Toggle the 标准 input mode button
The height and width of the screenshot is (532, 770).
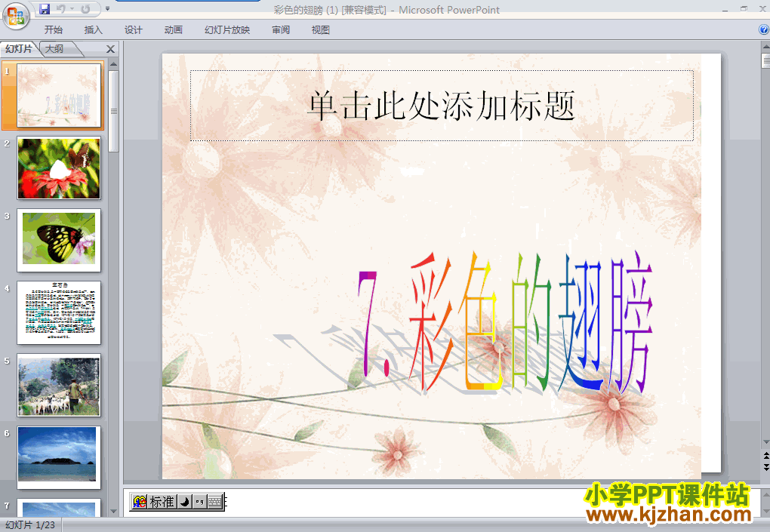(162, 502)
